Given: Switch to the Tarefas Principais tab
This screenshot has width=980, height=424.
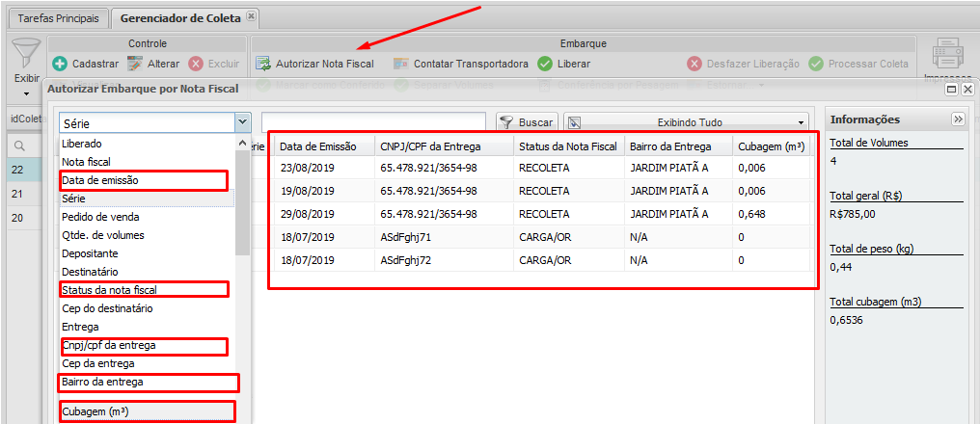Looking at the screenshot, I should tap(58, 18).
